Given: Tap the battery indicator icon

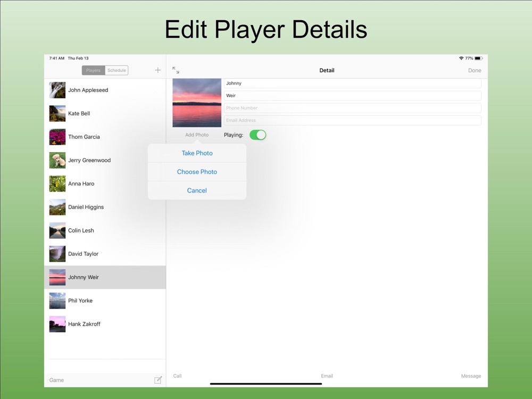Looking at the screenshot, I should 478,59.
